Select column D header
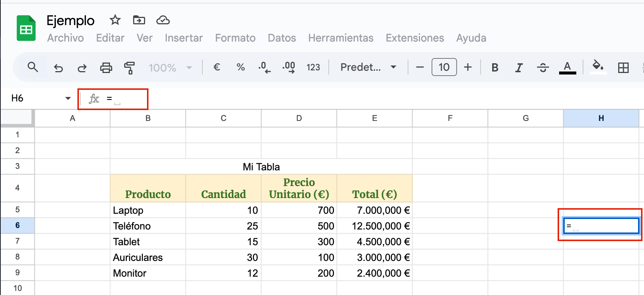 coord(299,118)
